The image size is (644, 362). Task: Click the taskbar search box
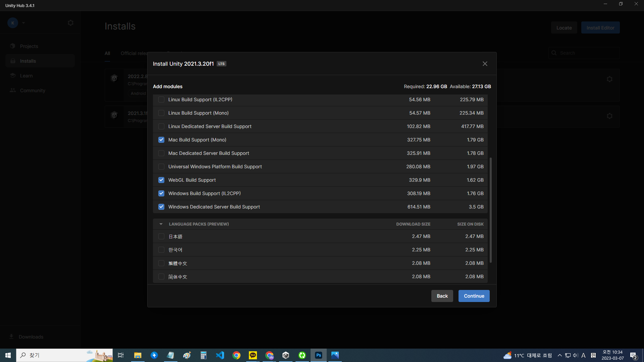pos(64,355)
